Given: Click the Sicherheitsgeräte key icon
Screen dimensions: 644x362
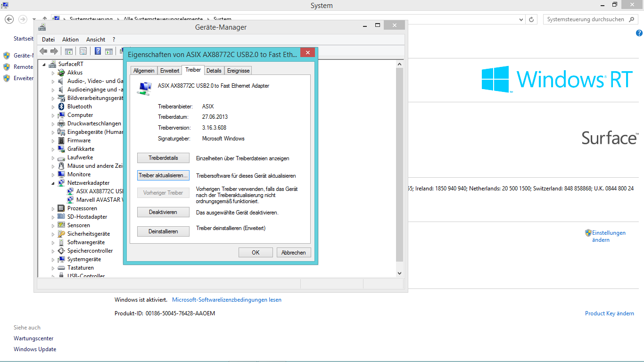Looking at the screenshot, I should point(61,234).
